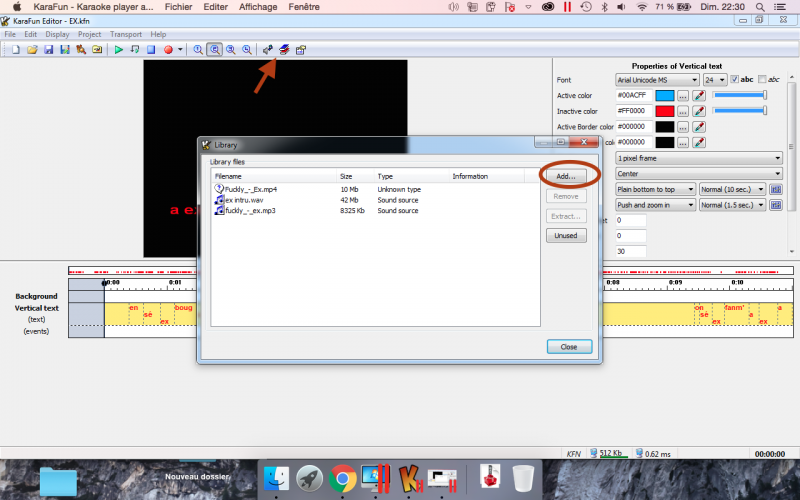This screenshot has height=500, width=800.
Task: Open the record button dropdown arrow
Action: coord(180,49)
